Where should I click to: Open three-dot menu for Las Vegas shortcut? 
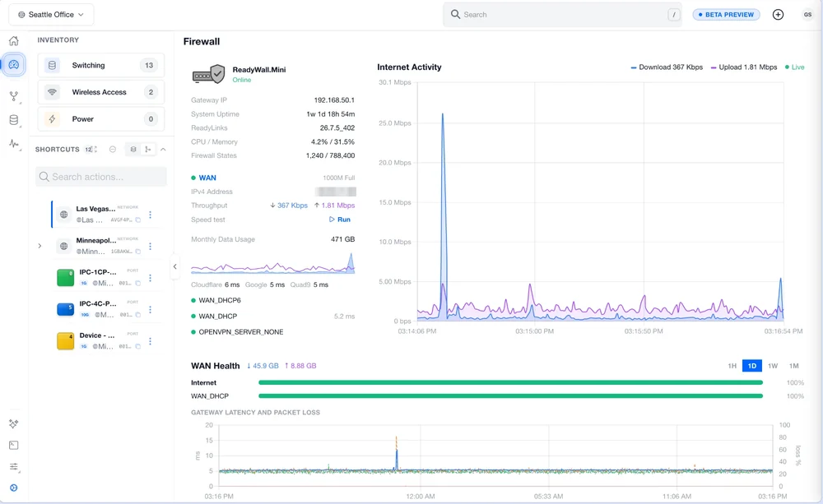[150, 215]
